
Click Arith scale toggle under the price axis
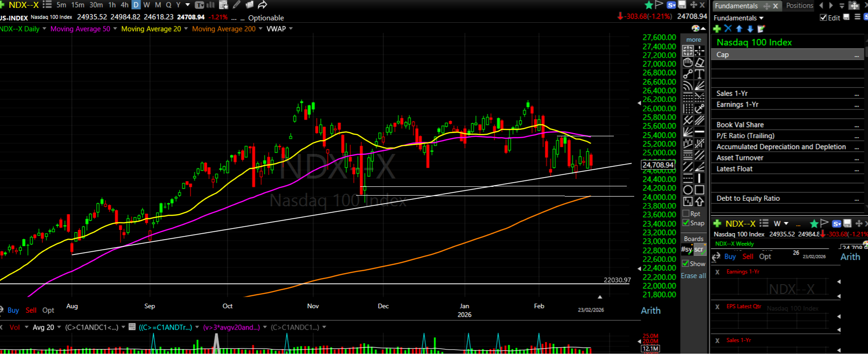(x=650, y=311)
